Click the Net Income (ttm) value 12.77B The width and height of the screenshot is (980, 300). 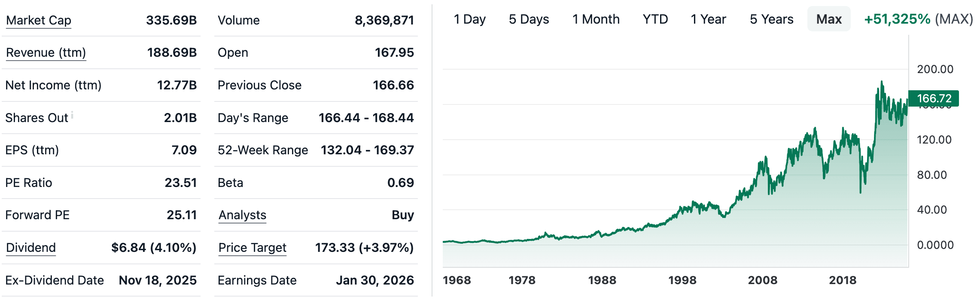click(180, 85)
